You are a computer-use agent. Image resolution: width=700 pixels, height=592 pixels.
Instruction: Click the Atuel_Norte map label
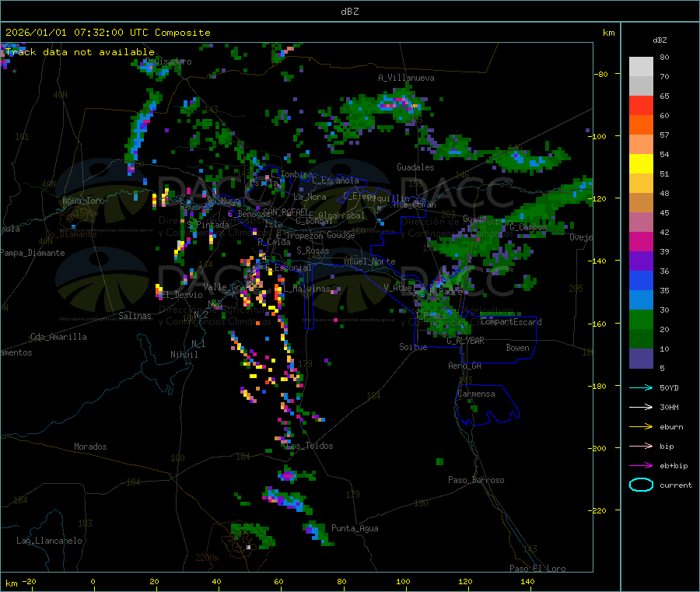tap(369, 261)
